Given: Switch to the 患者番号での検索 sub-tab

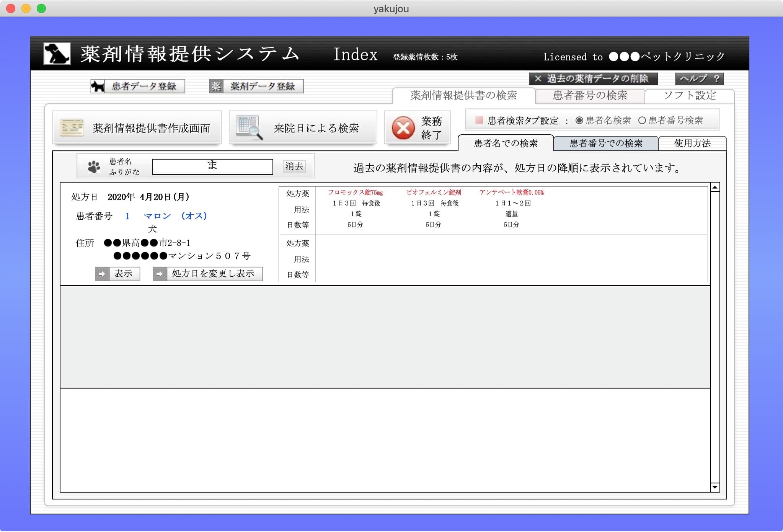Looking at the screenshot, I should coord(606,144).
